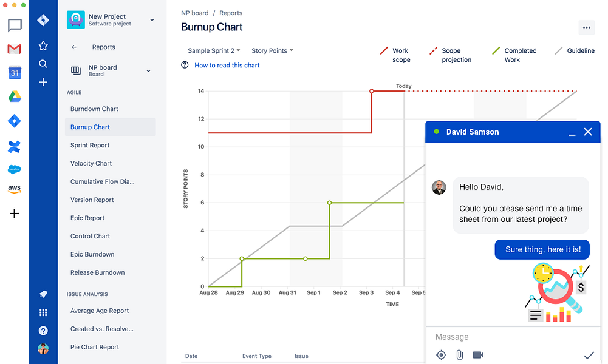Open Google Calendar app icon
The height and width of the screenshot is (364, 608).
15,72
